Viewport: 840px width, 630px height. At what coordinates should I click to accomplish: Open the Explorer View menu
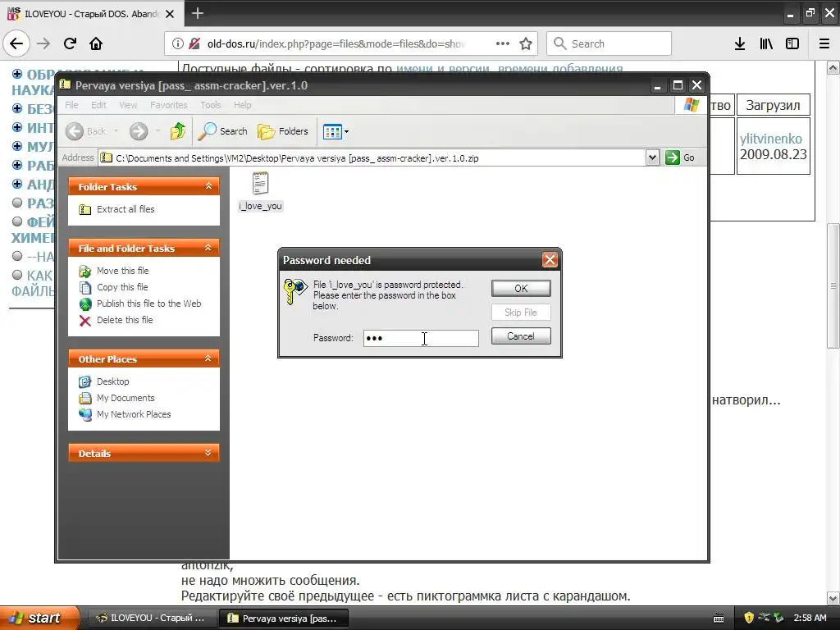(x=128, y=105)
